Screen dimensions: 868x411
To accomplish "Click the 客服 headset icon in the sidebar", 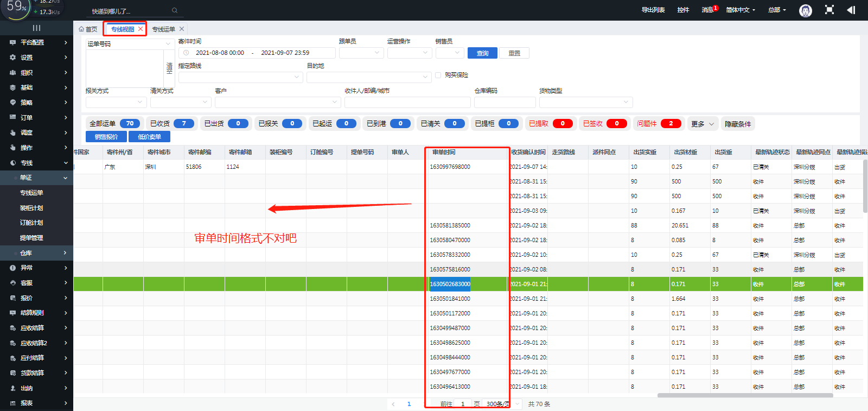I will 13,283.
